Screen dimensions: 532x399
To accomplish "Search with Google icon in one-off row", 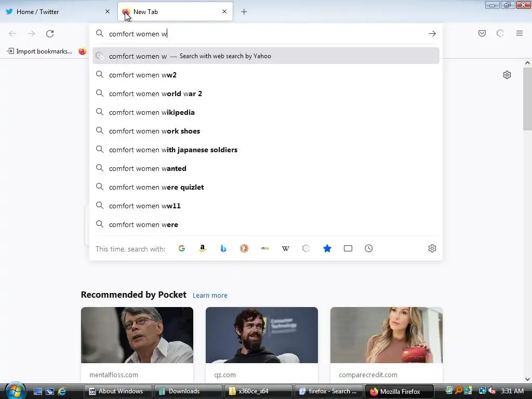I will point(182,249).
